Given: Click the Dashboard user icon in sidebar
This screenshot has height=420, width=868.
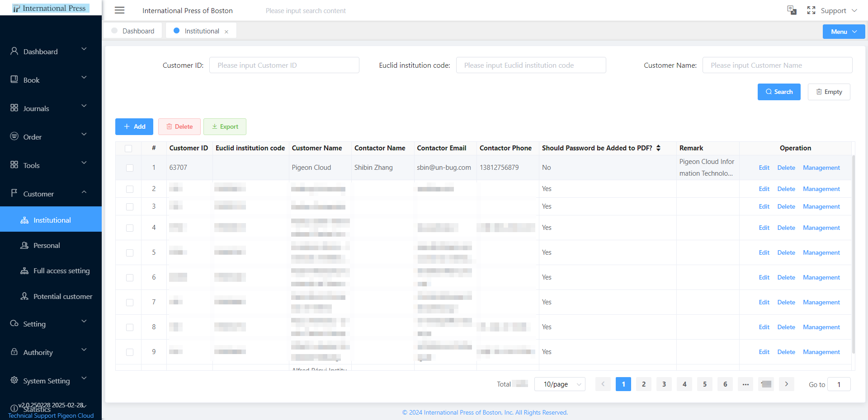Looking at the screenshot, I should coord(14,51).
